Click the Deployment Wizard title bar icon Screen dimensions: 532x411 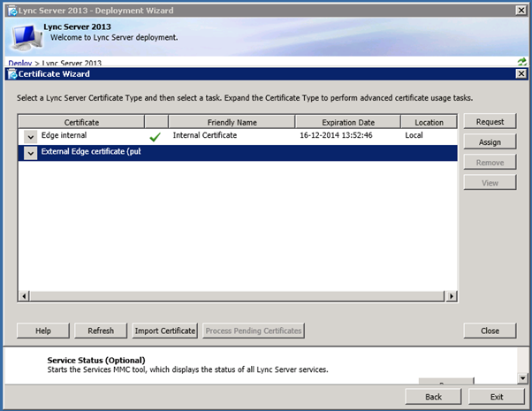(10, 10)
